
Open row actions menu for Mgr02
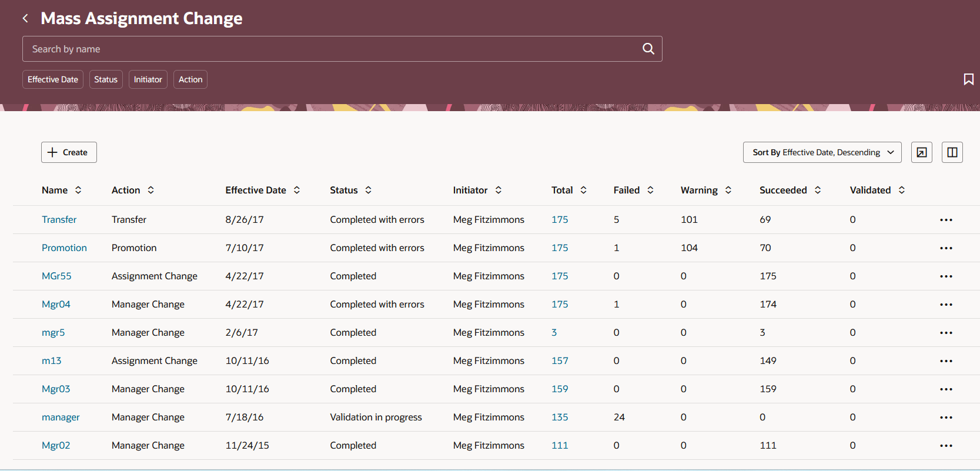946,446
